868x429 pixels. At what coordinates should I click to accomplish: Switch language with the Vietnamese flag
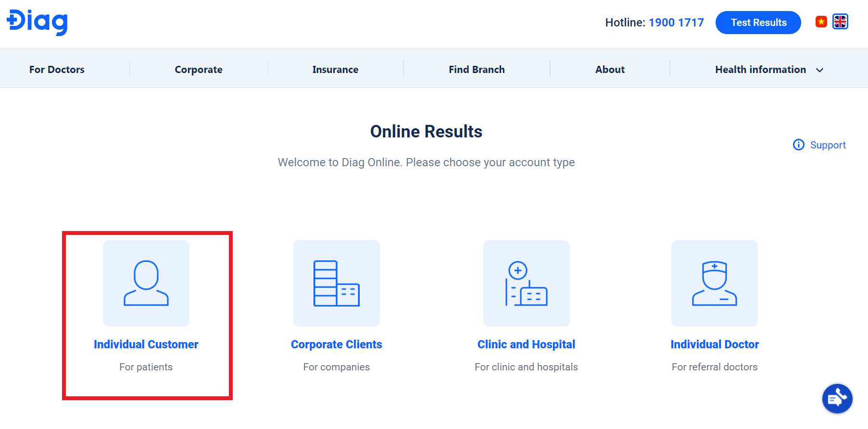[821, 22]
